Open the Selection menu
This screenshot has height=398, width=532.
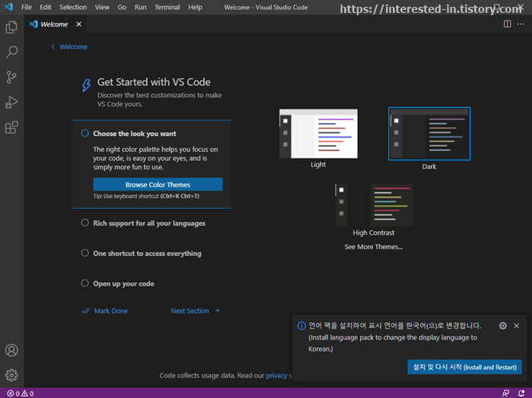pos(73,7)
